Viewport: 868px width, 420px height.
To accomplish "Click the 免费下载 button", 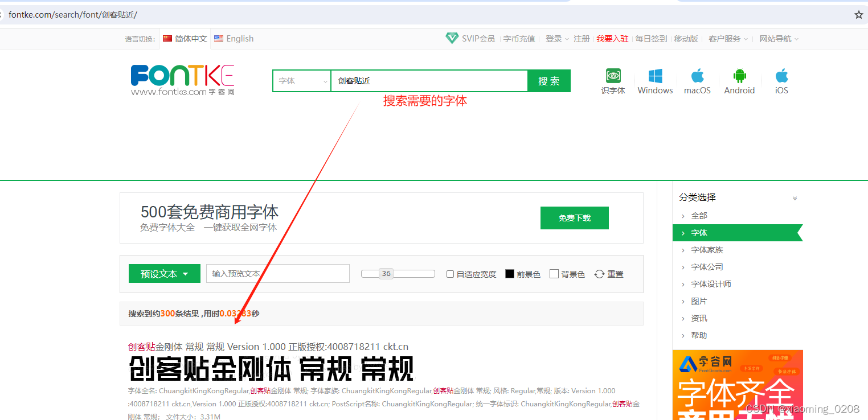I will [x=575, y=218].
